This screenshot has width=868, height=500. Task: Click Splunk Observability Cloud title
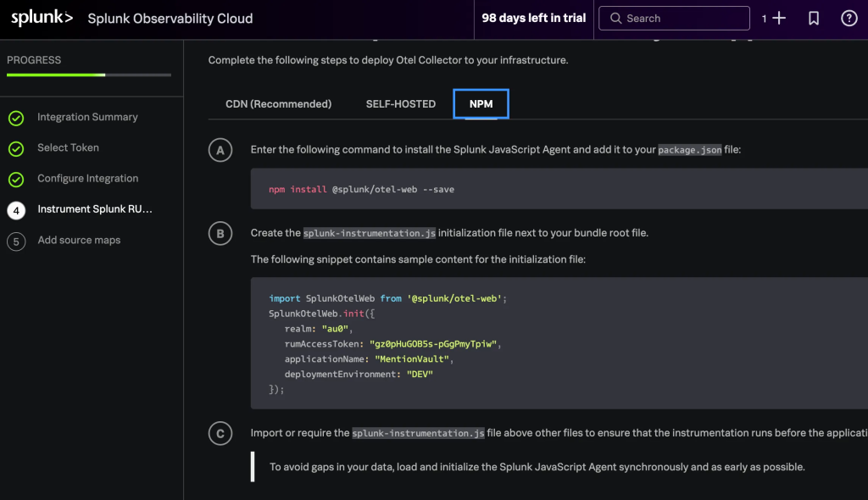[x=170, y=19]
